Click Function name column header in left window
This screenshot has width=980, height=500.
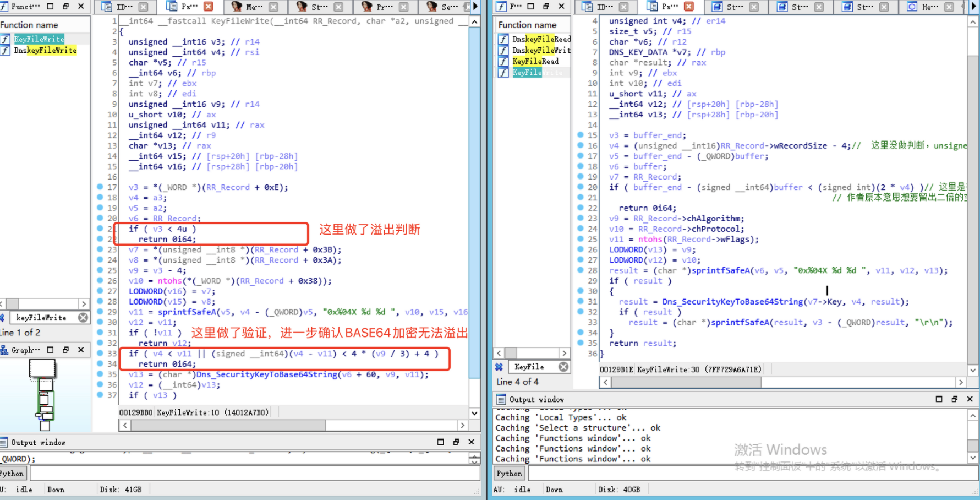coord(45,25)
